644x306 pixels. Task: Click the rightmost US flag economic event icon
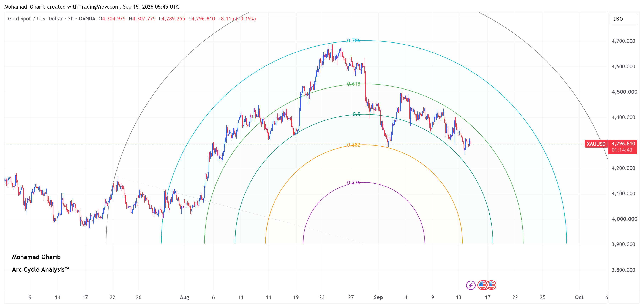pyautogui.click(x=492, y=285)
